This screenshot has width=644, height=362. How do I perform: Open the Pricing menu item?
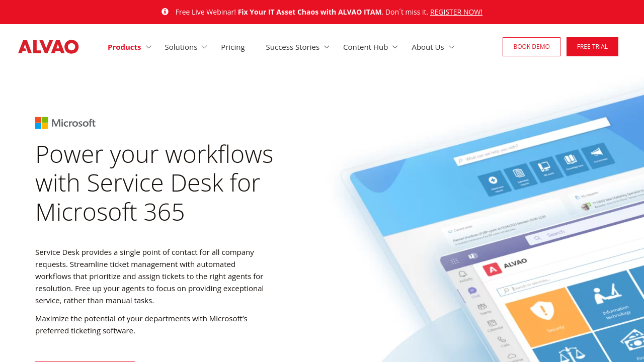(233, 47)
